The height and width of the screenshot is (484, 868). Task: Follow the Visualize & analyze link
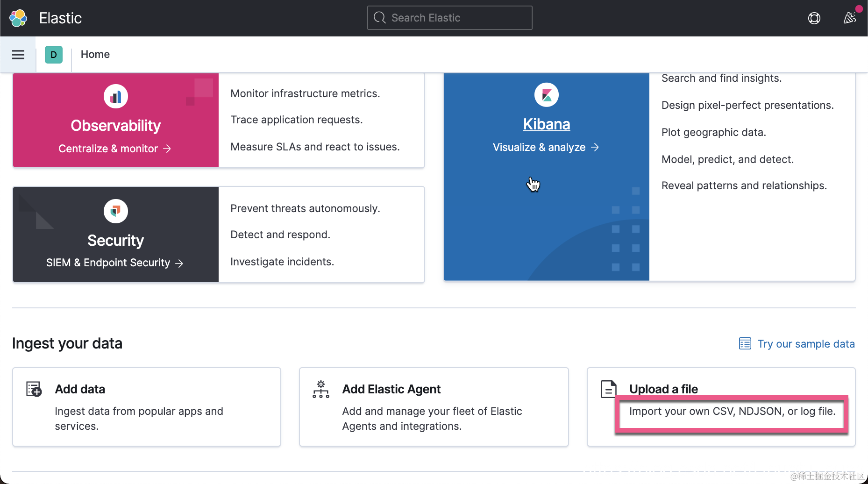[546, 147]
